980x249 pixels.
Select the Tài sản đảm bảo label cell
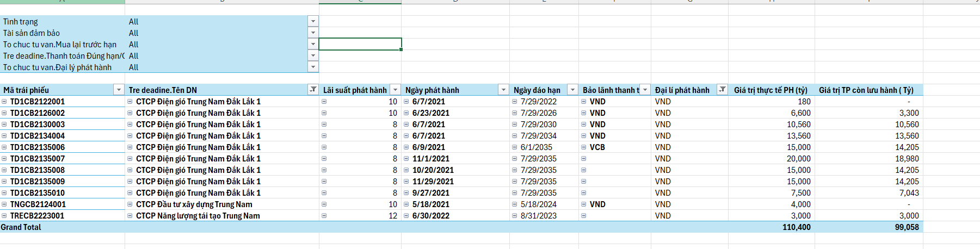(x=63, y=33)
